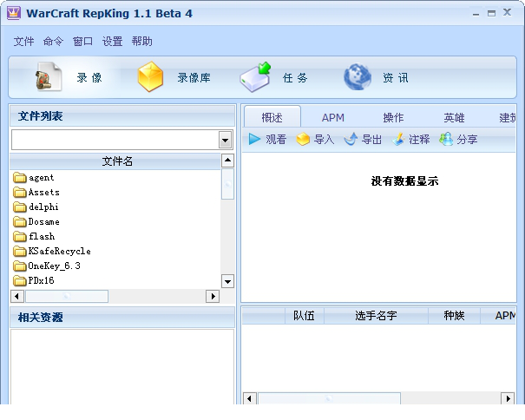Select the agent folder icon
Screen dimensions: 525x420
point(20,177)
